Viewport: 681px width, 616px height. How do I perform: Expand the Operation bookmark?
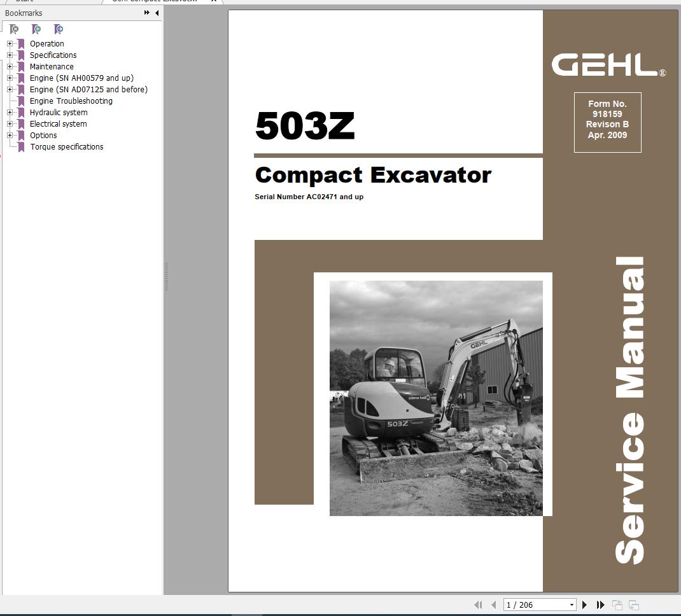[9, 43]
